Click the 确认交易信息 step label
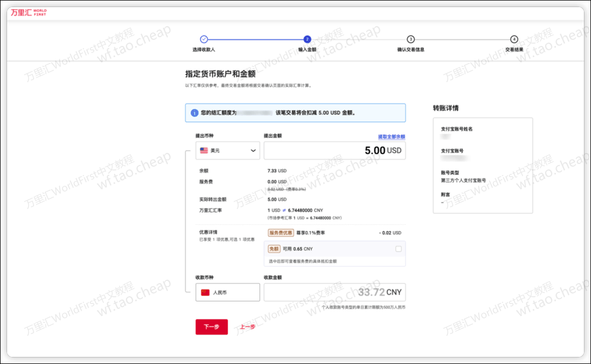Image resolution: width=591 pixels, height=364 pixels. [411, 50]
